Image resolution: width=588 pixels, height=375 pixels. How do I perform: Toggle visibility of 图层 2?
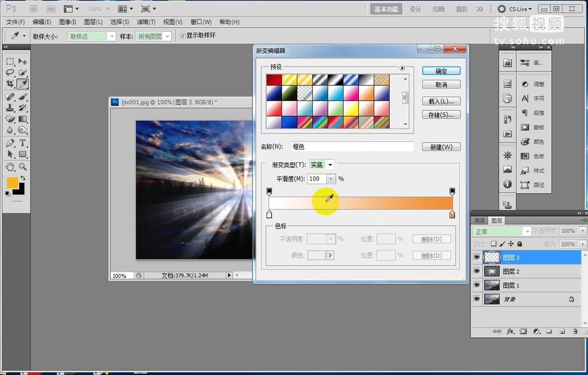[x=477, y=271]
